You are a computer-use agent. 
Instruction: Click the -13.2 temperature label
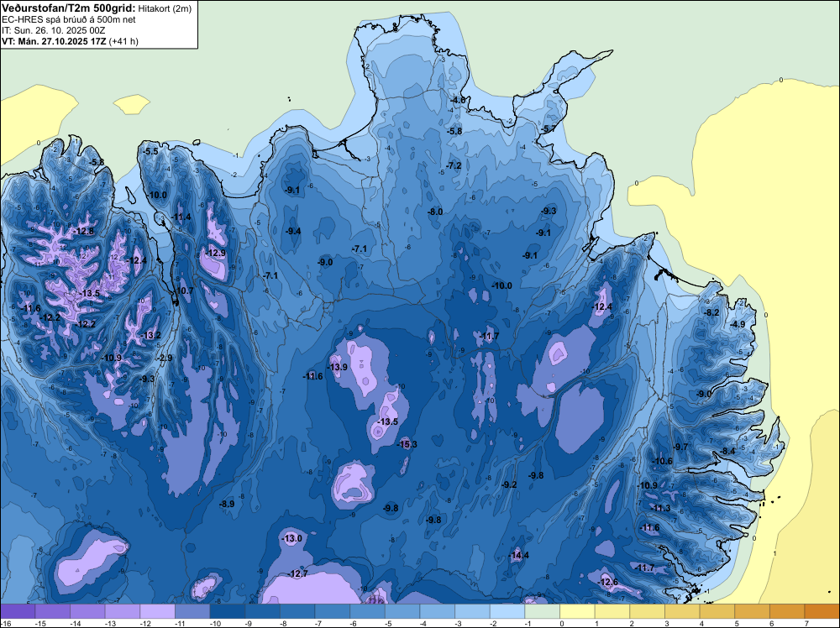pos(150,336)
